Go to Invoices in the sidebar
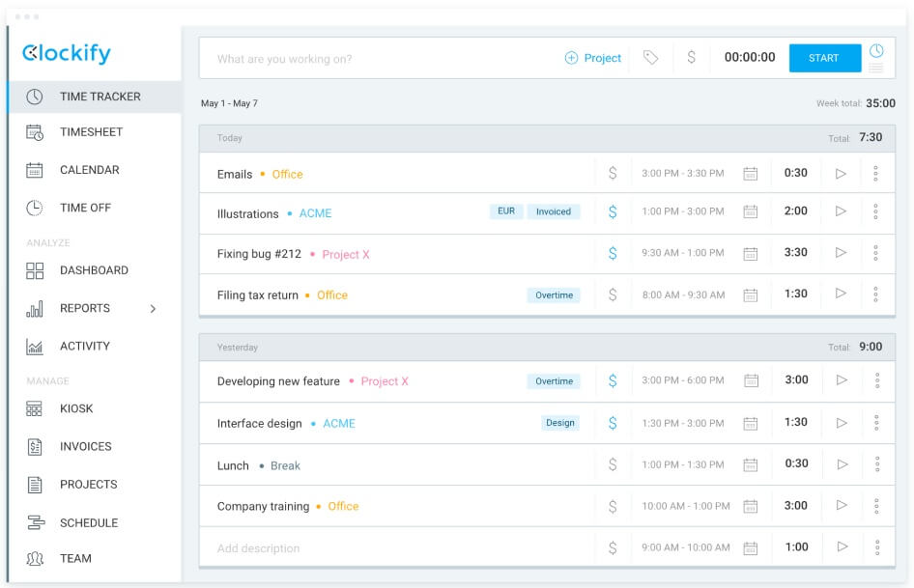 85,447
